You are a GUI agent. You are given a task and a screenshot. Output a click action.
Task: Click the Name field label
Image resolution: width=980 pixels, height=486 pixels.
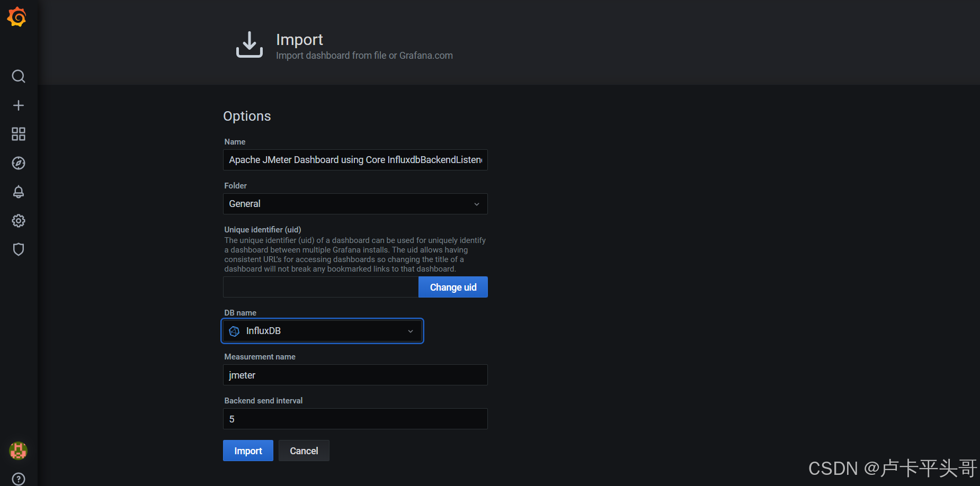click(235, 142)
